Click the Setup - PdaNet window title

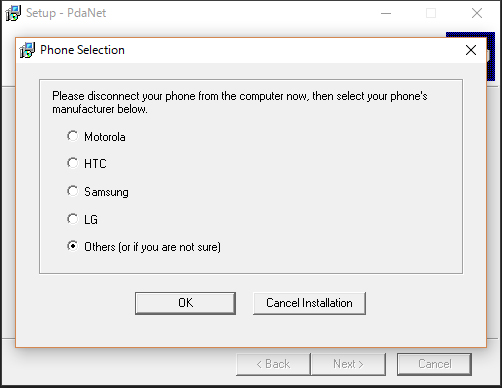tap(66, 13)
